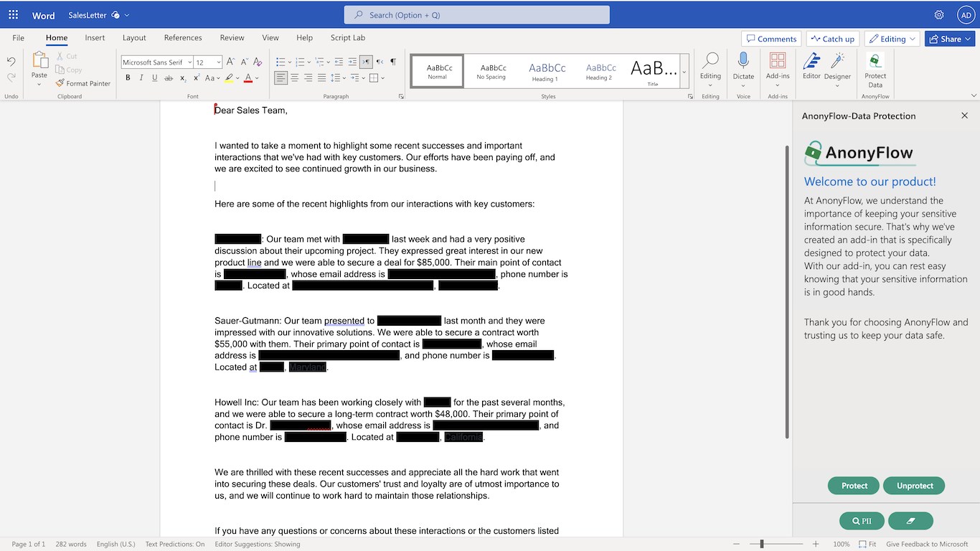Justify paragraph text
This screenshot has height=551, width=980.
(x=322, y=78)
